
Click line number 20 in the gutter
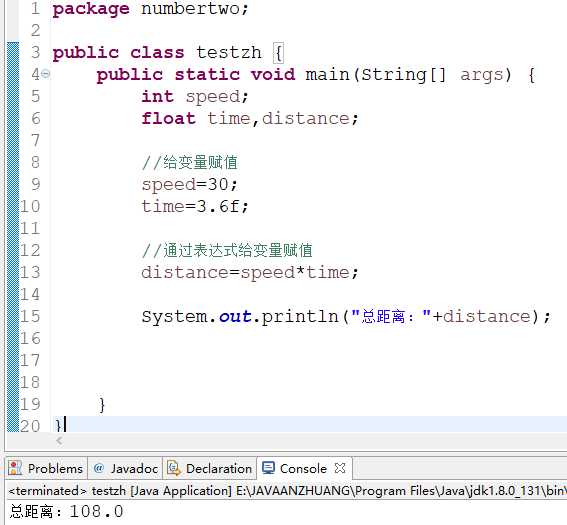coord(30,426)
